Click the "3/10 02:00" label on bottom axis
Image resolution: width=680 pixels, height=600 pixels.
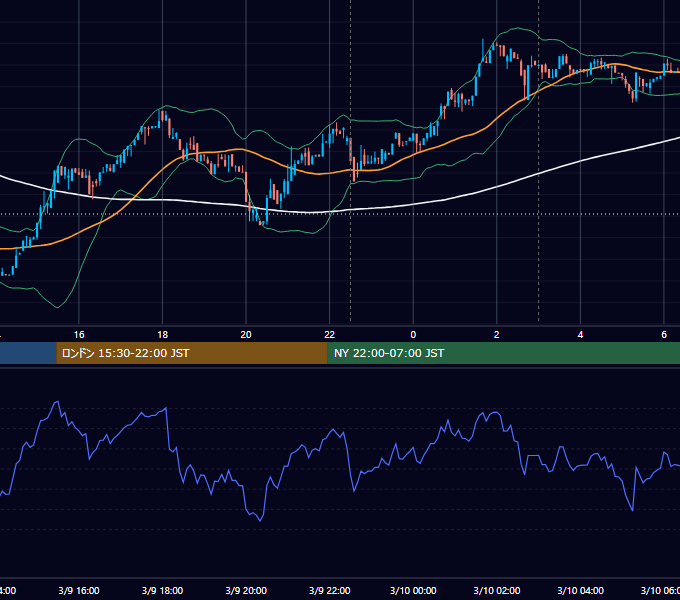click(497, 590)
